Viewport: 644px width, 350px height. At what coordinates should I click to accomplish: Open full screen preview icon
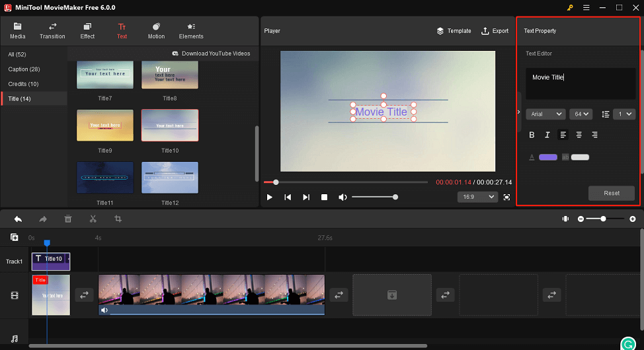click(x=506, y=197)
